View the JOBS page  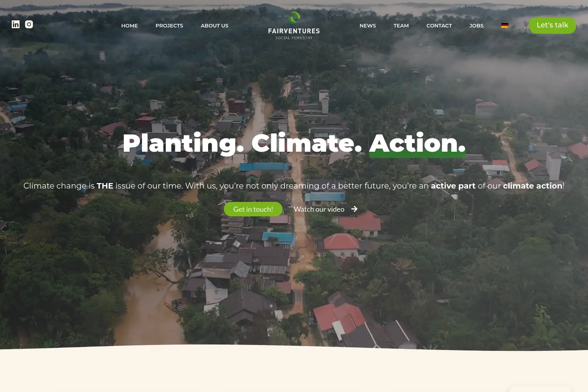[x=476, y=25]
